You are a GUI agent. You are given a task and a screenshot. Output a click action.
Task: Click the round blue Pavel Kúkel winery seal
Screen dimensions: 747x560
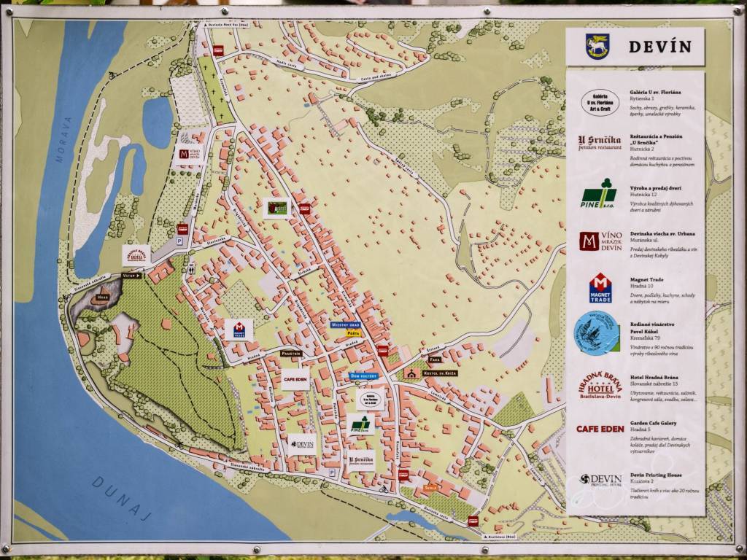[x=596, y=332]
